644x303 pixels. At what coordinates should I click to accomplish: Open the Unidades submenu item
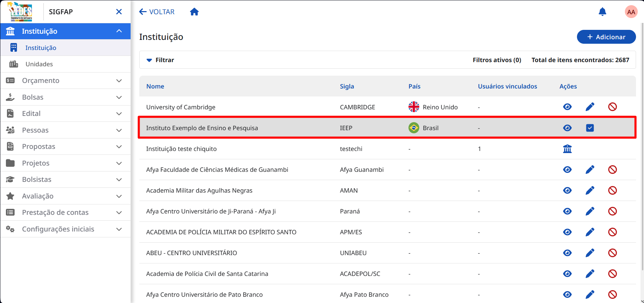click(x=65, y=64)
